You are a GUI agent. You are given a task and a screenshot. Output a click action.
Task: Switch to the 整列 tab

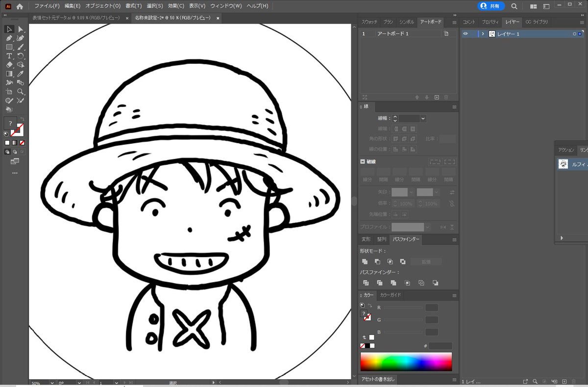tap(382, 239)
